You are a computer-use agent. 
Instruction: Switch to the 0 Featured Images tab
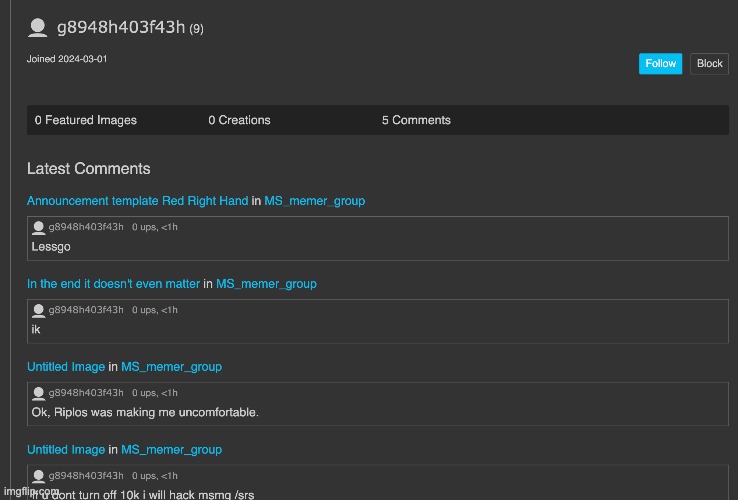[x=86, y=120]
